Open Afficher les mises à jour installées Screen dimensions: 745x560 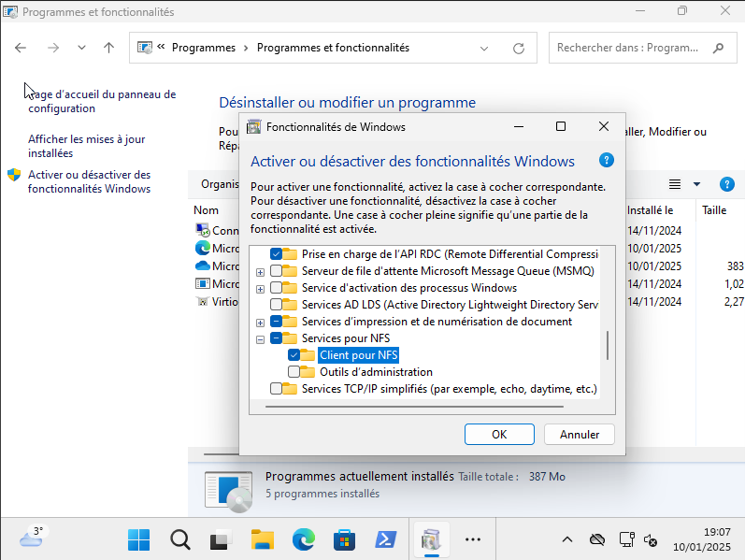coord(87,146)
